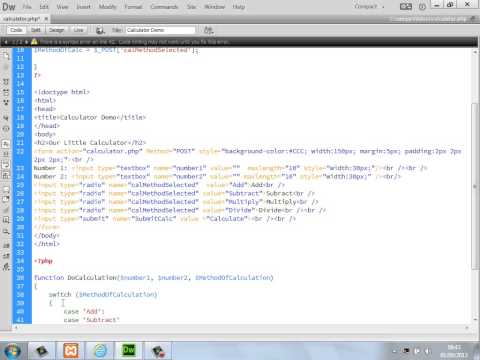The width and height of the screenshot is (480, 360).
Task: Click the 'function DoCalculation' line
Action: pyautogui.click(x=153, y=278)
